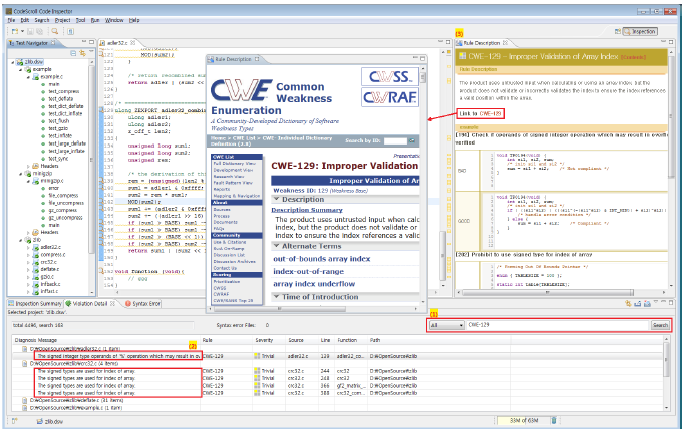Open Test Navigator view menu arrow
Screen dimensions: 683x429
click(91, 52)
